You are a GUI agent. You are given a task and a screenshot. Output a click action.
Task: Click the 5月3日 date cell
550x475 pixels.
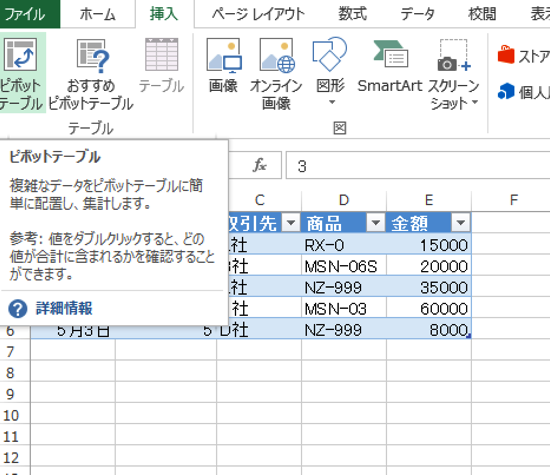pos(73,332)
